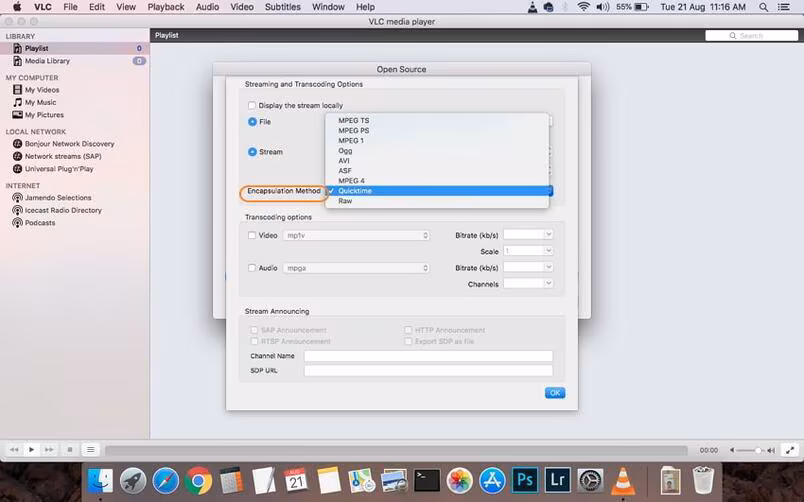The width and height of the screenshot is (804, 502).
Task: Toggle fullscreen with the arrows button
Action: point(790,450)
